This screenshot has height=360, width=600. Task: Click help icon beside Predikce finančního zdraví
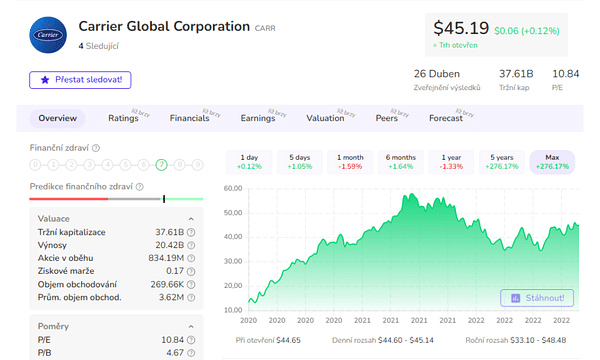[140, 187]
